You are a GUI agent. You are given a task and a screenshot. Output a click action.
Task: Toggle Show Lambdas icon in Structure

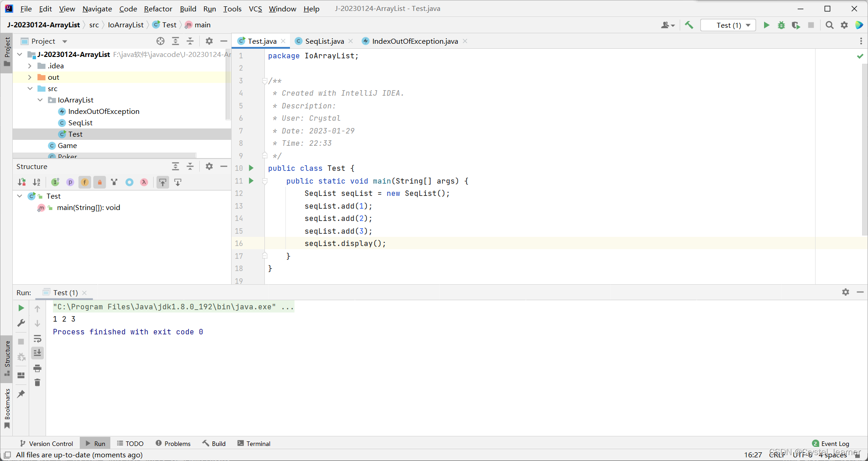144,182
